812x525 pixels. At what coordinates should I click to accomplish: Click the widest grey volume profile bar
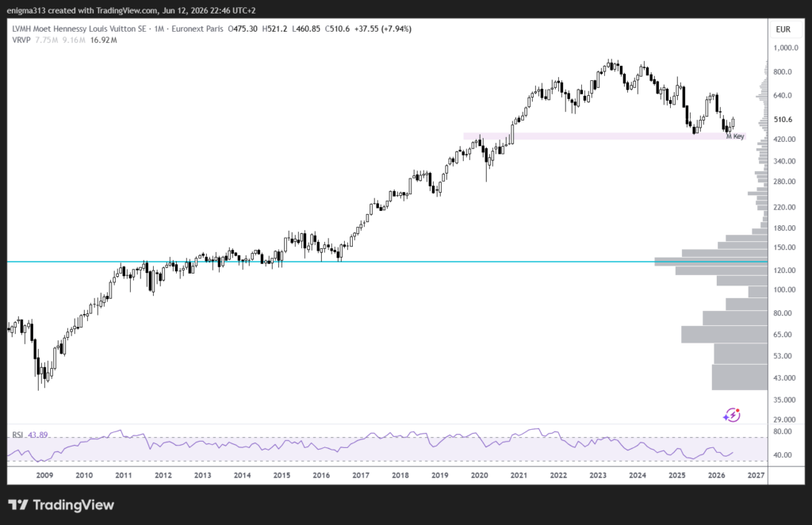pyautogui.click(x=711, y=262)
